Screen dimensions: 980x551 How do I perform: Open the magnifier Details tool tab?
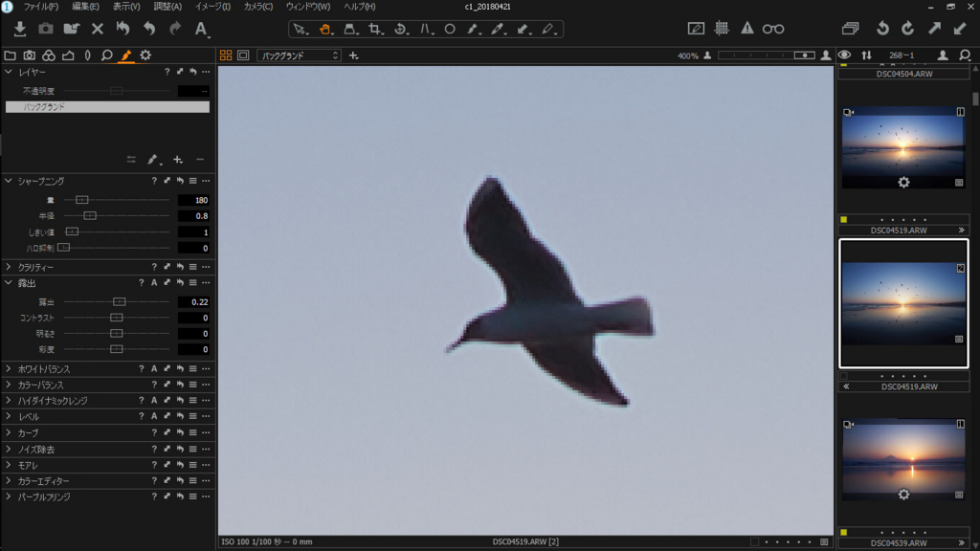[x=107, y=55]
